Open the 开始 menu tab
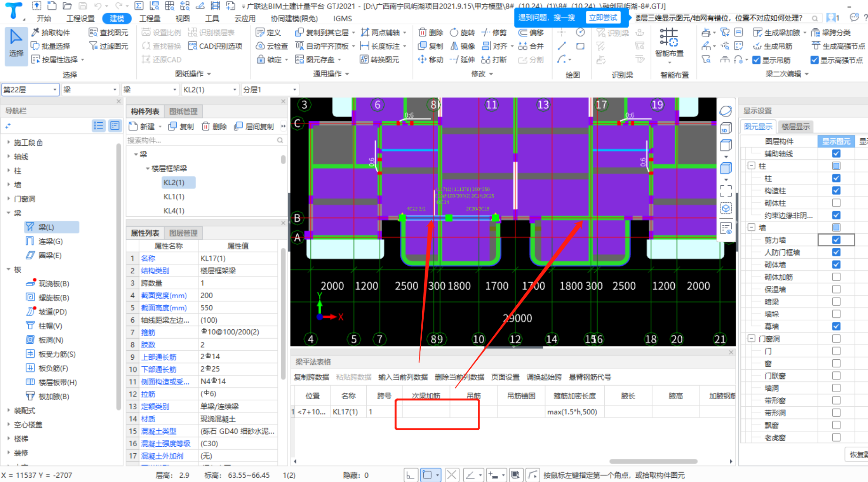868x482 pixels. click(x=44, y=18)
